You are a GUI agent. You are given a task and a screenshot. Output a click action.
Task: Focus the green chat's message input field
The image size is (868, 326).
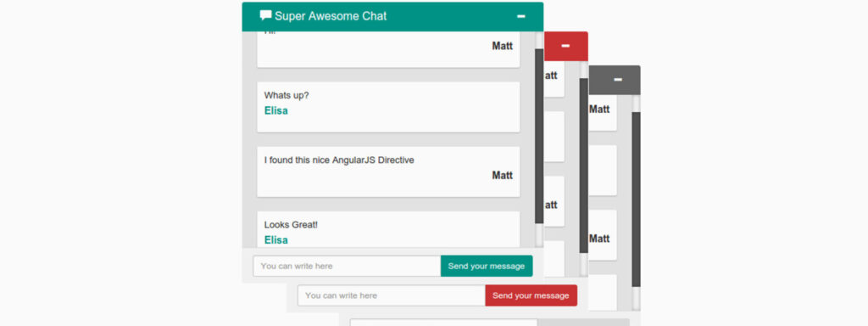tap(347, 266)
